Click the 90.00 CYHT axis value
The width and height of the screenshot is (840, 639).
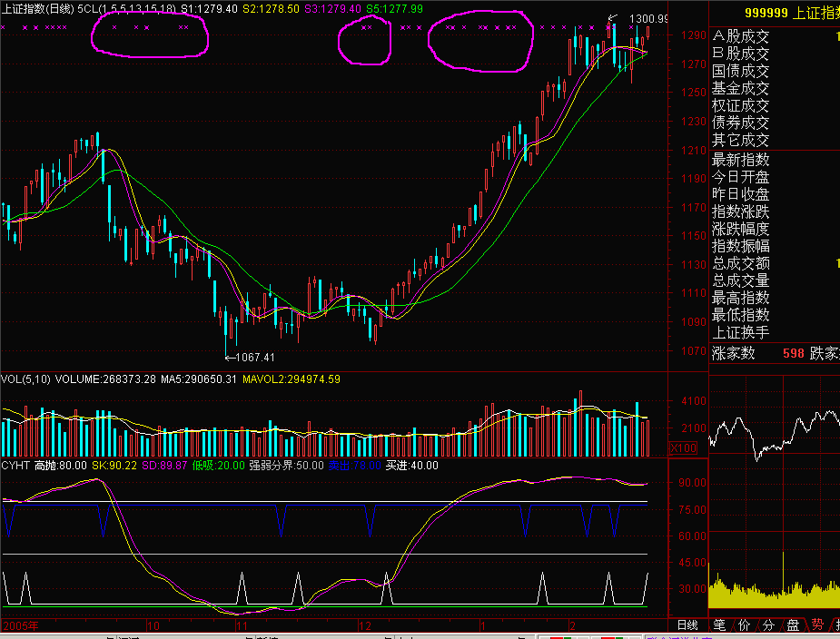click(x=693, y=483)
